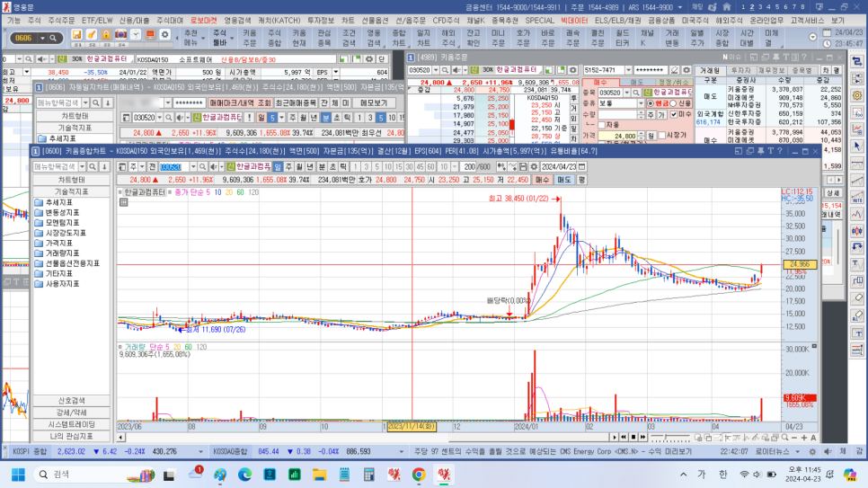This screenshot has width=868, height=488.
Task: Click horizontal scrollbar below chart
Action: click(366, 438)
